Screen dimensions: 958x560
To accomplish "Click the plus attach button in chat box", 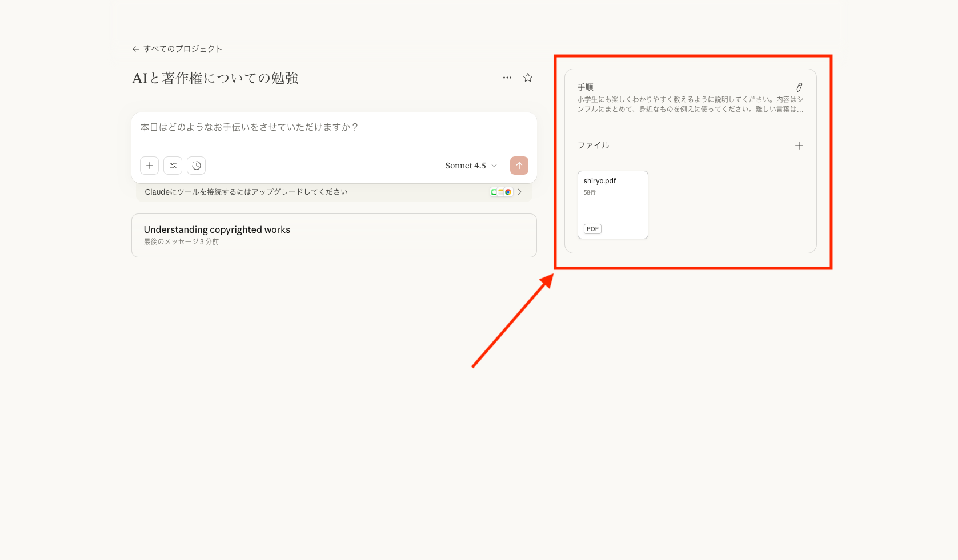I will coord(150,166).
